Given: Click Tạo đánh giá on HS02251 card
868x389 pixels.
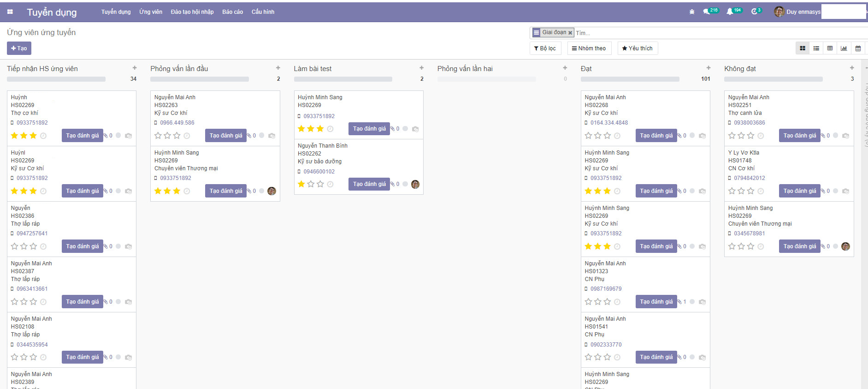Looking at the screenshot, I should pos(799,136).
